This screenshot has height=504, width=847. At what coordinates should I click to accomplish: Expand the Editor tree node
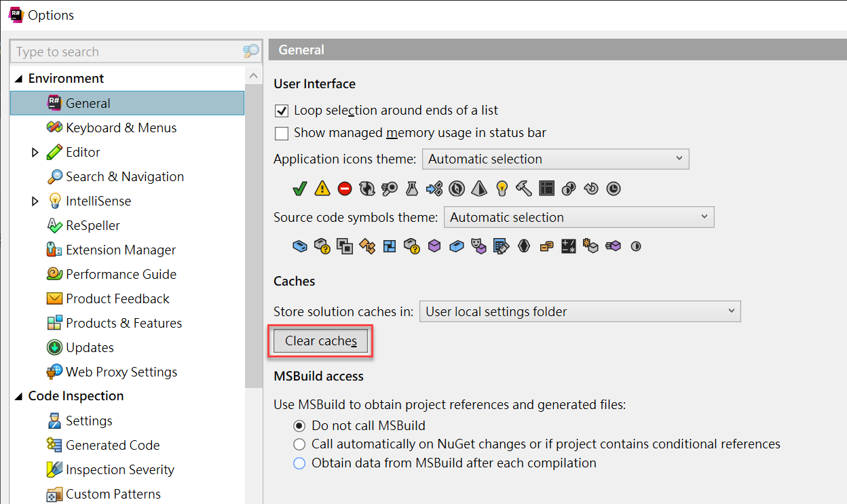[x=35, y=152]
